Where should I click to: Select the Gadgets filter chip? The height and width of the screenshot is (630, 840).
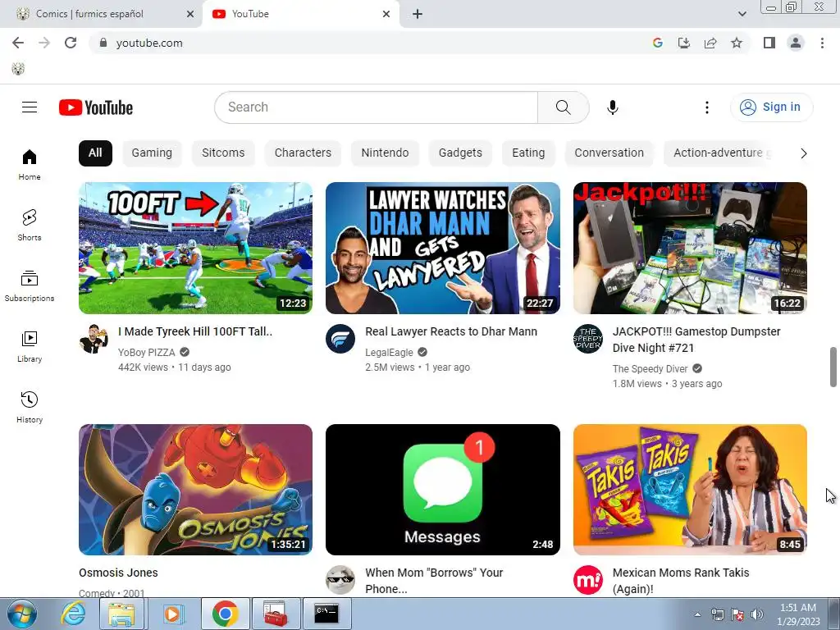[460, 153]
